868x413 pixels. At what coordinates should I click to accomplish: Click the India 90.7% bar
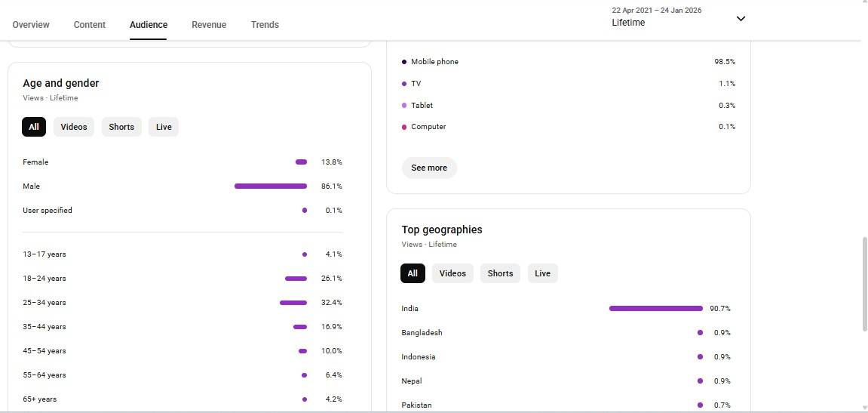(x=655, y=308)
